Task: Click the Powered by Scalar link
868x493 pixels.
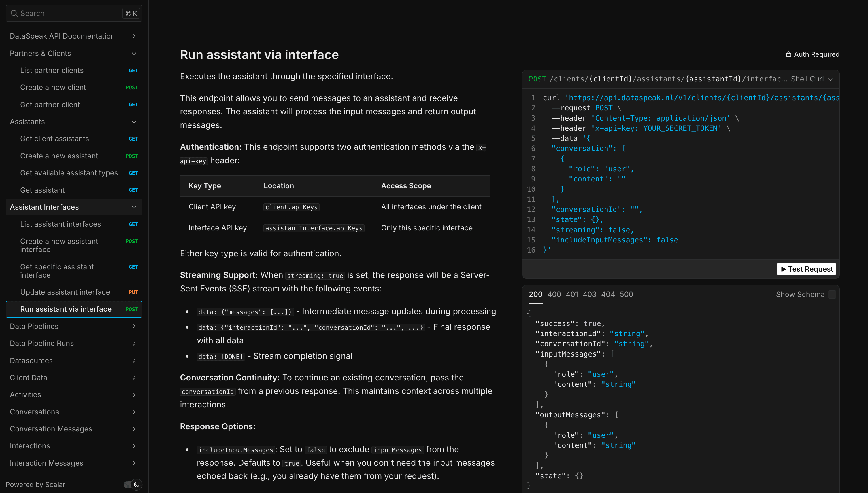Action: pyautogui.click(x=35, y=485)
